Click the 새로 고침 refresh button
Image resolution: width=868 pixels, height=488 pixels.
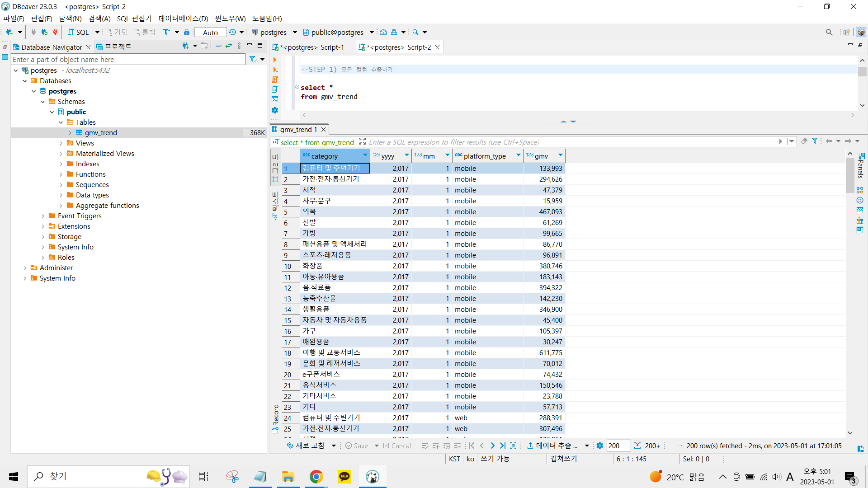point(306,446)
